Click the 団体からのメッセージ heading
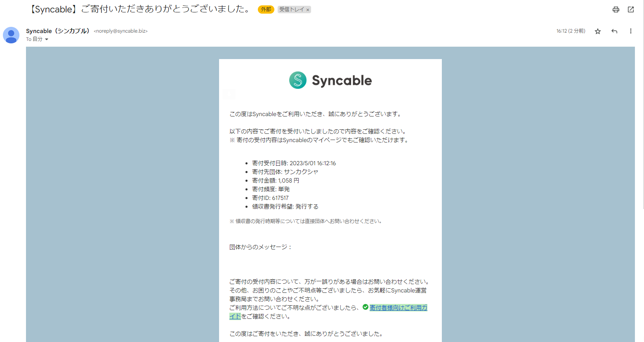 (261, 247)
